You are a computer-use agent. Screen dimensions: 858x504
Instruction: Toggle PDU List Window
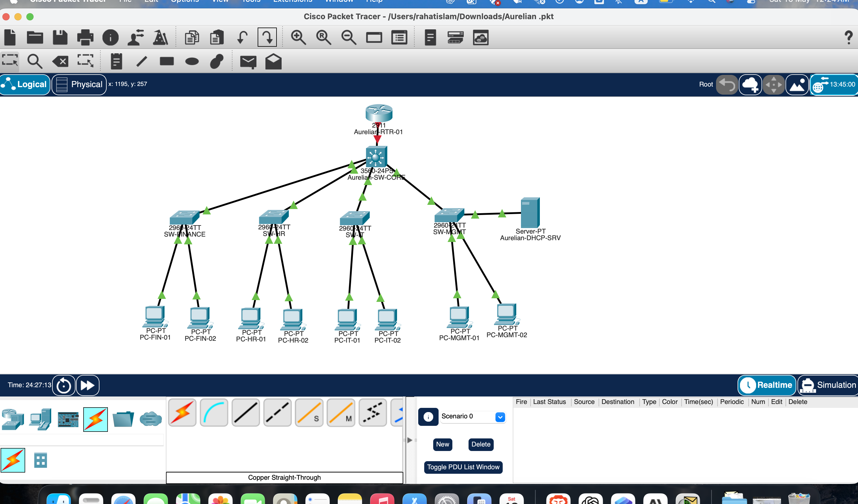pos(463,467)
